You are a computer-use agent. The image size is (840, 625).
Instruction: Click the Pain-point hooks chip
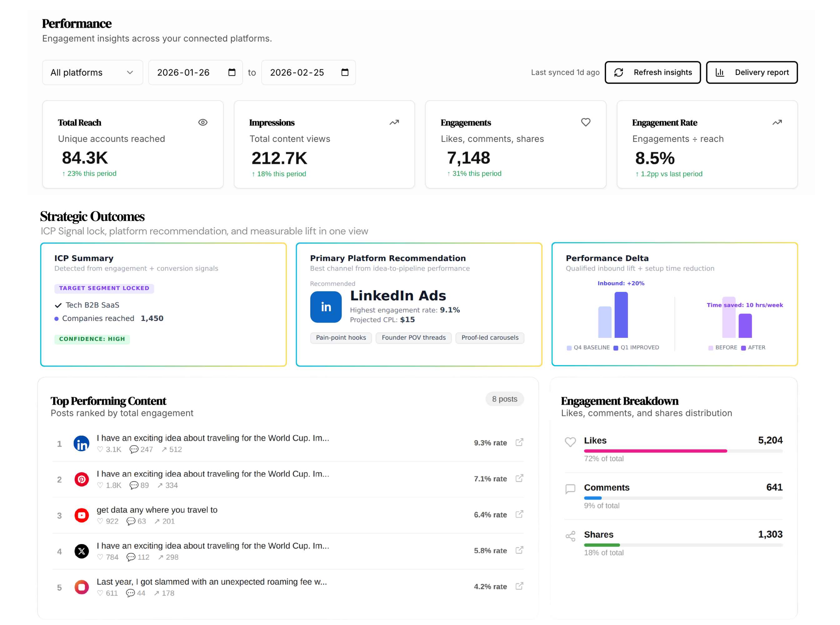point(341,337)
